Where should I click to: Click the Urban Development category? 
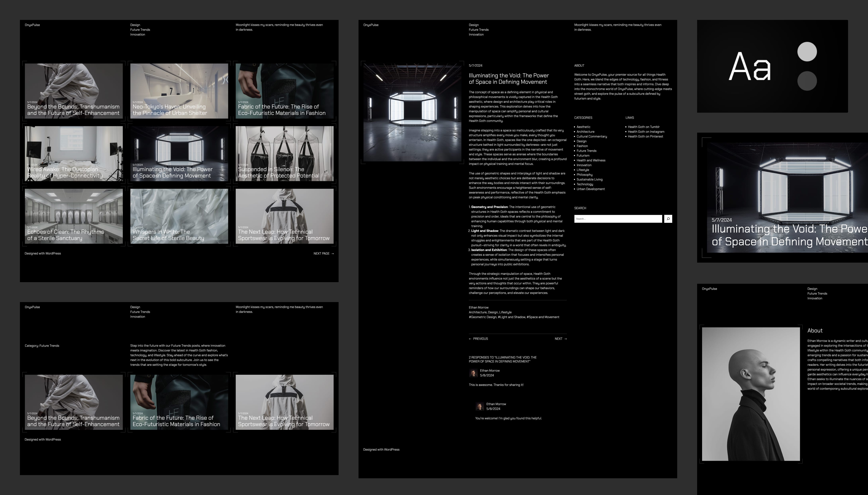(x=591, y=189)
